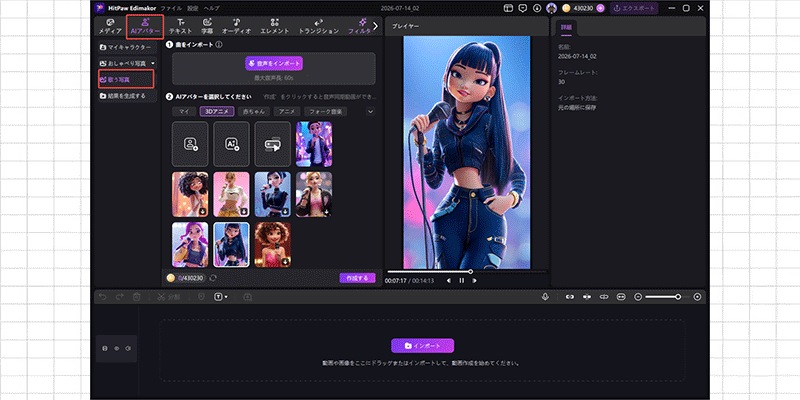Select the マイ avatar category

[x=184, y=111]
